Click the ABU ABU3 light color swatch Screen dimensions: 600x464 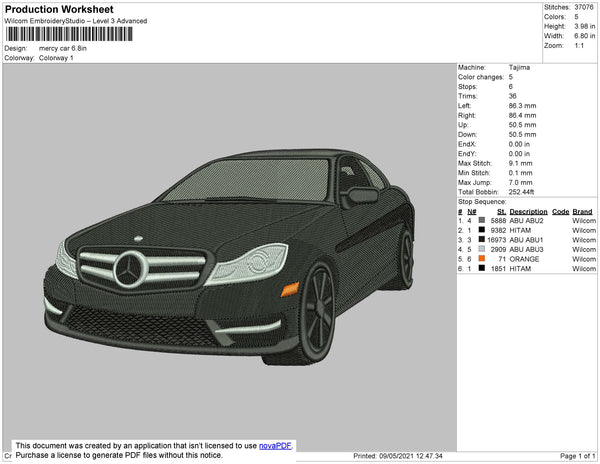pos(482,249)
